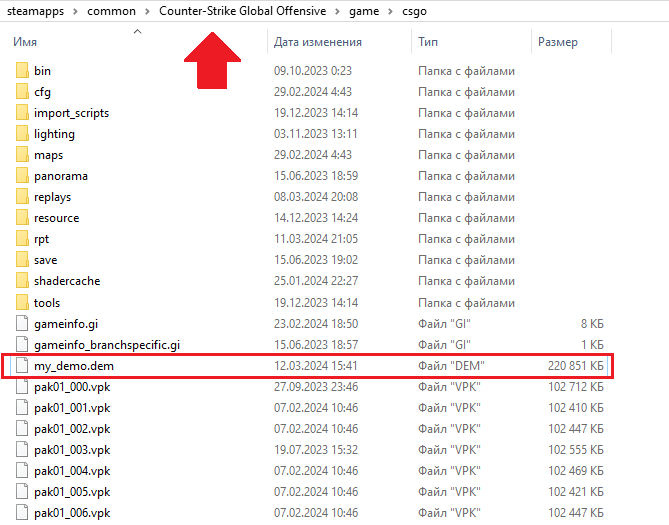Click the size value 102 555 КБ

coord(576,450)
